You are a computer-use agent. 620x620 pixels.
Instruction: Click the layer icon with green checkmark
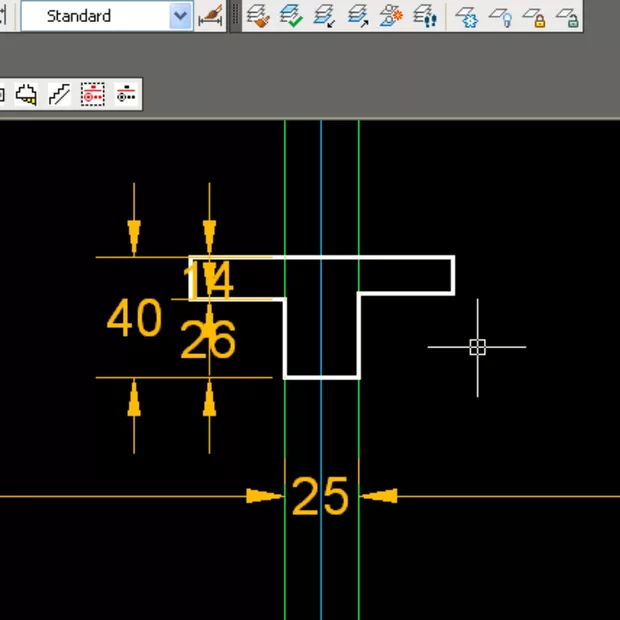tap(291, 16)
